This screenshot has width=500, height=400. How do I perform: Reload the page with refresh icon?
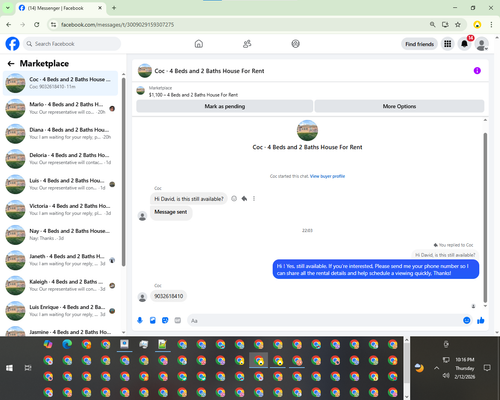click(x=37, y=24)
